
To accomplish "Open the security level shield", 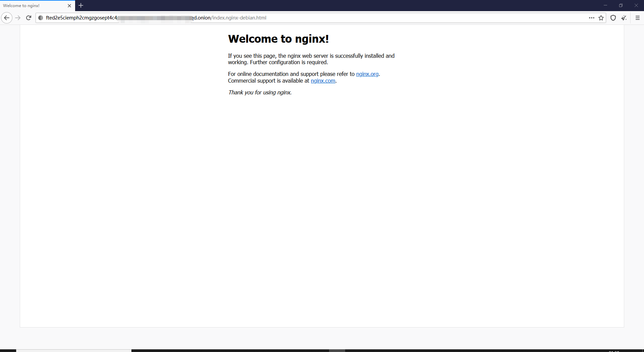I will pyautogui.click(x=613, y=18).
